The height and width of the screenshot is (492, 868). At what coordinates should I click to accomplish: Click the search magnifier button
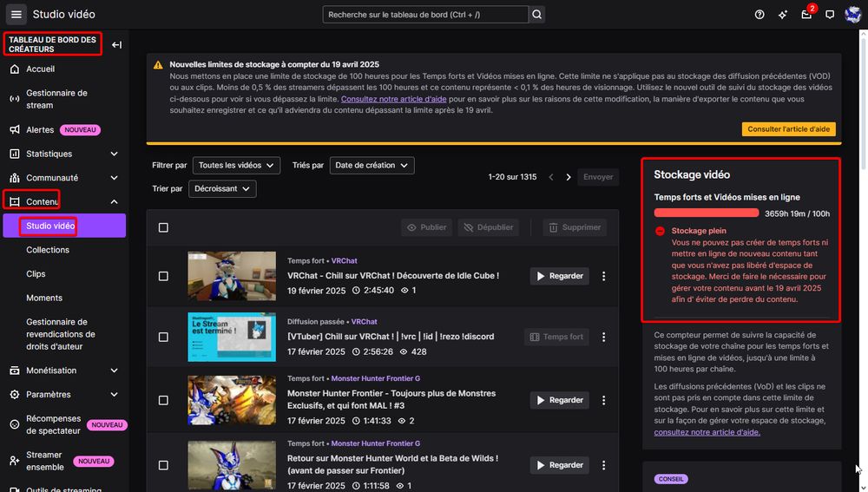point(537,15)
